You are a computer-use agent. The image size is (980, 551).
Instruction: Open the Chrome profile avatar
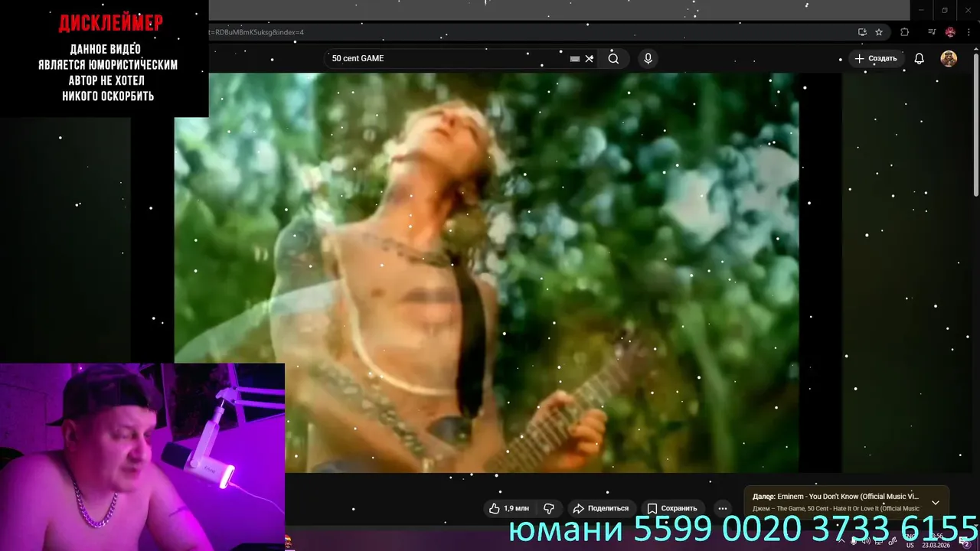click(x=950, y=32)
